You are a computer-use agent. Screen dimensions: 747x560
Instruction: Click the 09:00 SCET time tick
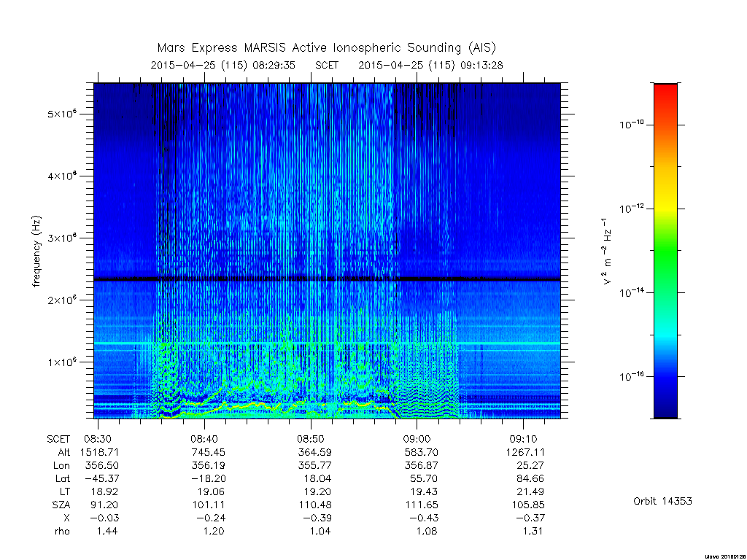point(417,439)
